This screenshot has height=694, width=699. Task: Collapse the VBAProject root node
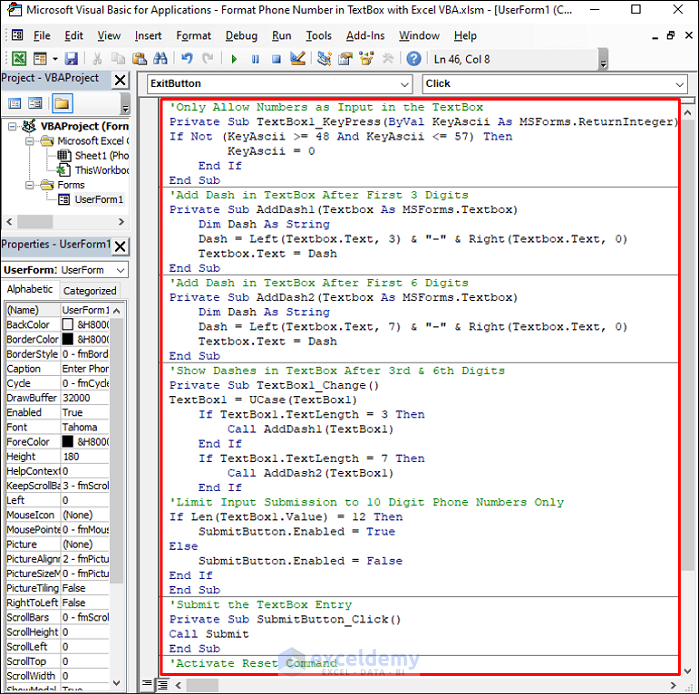point(11,127)
